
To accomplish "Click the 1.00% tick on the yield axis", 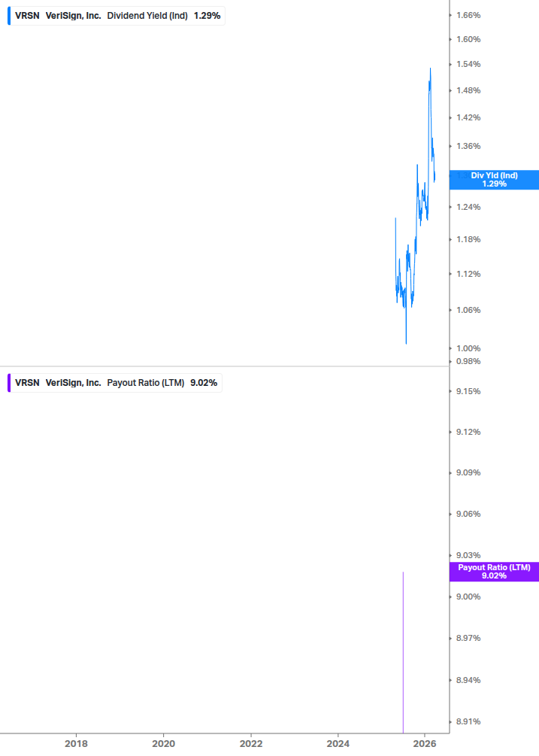I will (x=468, y=348).
